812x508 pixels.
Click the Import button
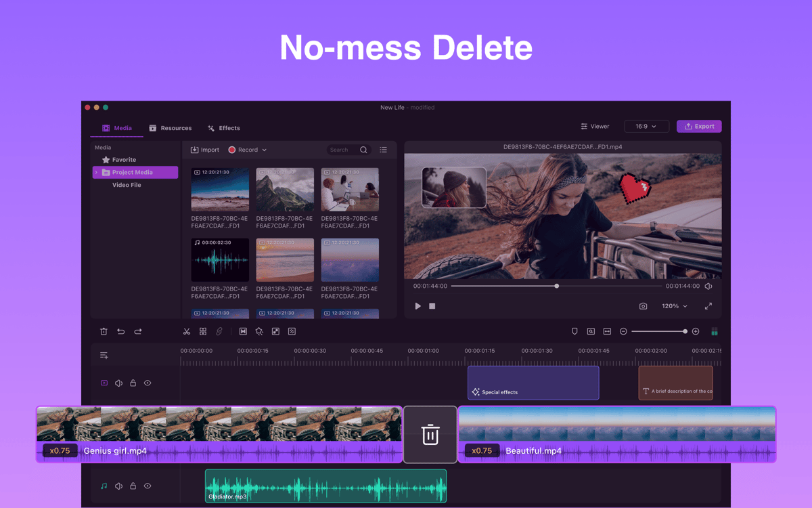(x=205, y=150)
